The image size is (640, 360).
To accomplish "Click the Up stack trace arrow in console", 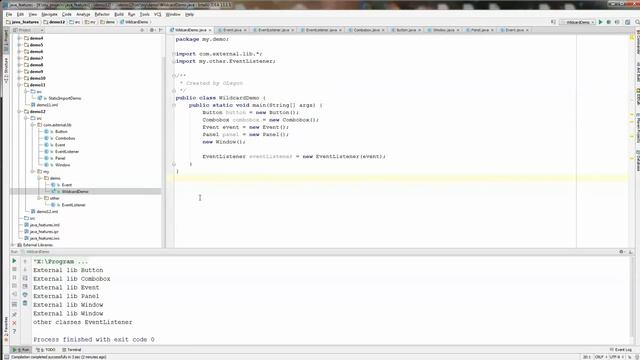I will (x=25, y=261).
